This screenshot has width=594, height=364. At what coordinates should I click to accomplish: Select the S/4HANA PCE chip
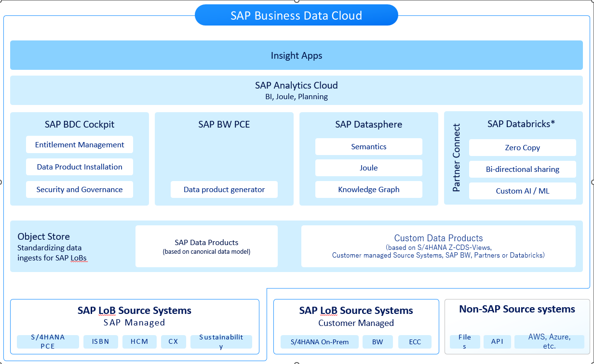click(48, 342)
